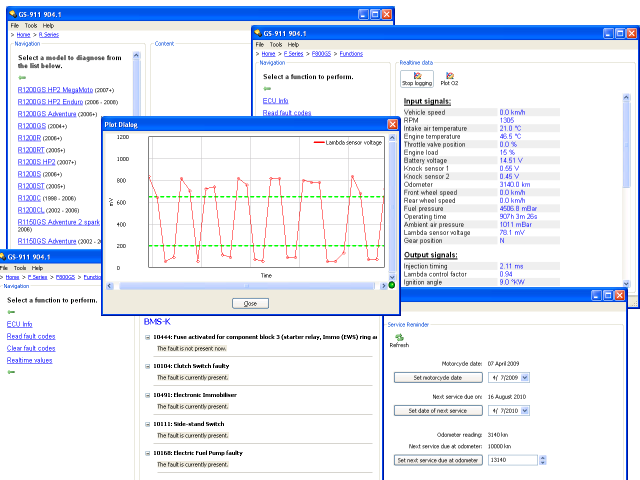Collapse fault 10168 Electric Fuel Pump faulty

click(x=147, y=453)
